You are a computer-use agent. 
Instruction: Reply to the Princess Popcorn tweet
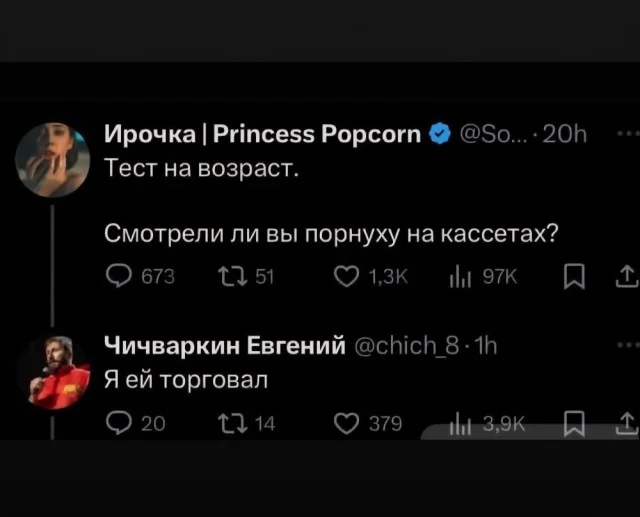point(117,277)
